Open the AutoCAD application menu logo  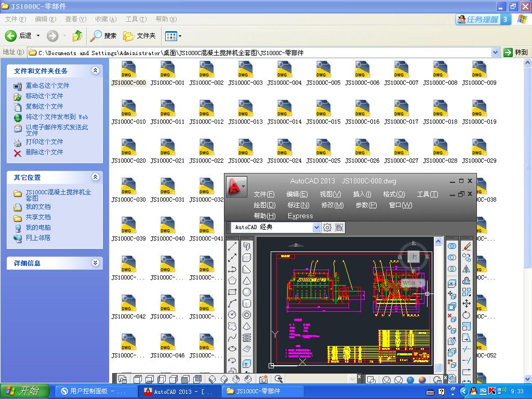(x=236, y=187)
